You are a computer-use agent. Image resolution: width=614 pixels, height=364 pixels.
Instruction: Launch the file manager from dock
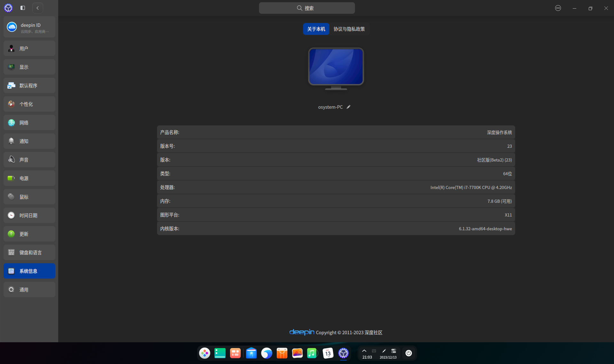[251, 353]
